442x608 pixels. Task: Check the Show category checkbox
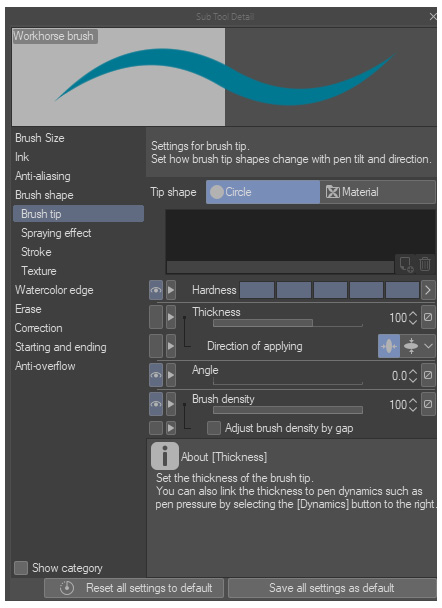[21, 568]
